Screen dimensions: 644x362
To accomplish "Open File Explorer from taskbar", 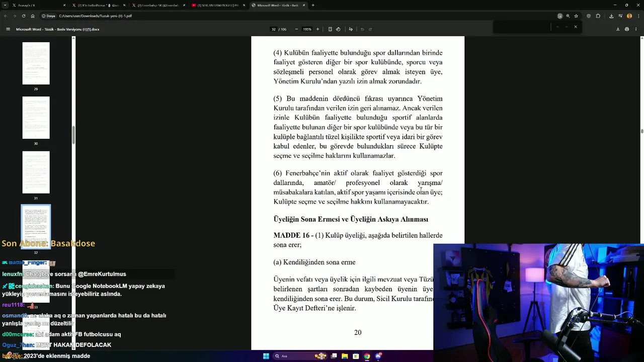I will pyautogui.click(x=345, y=356).
